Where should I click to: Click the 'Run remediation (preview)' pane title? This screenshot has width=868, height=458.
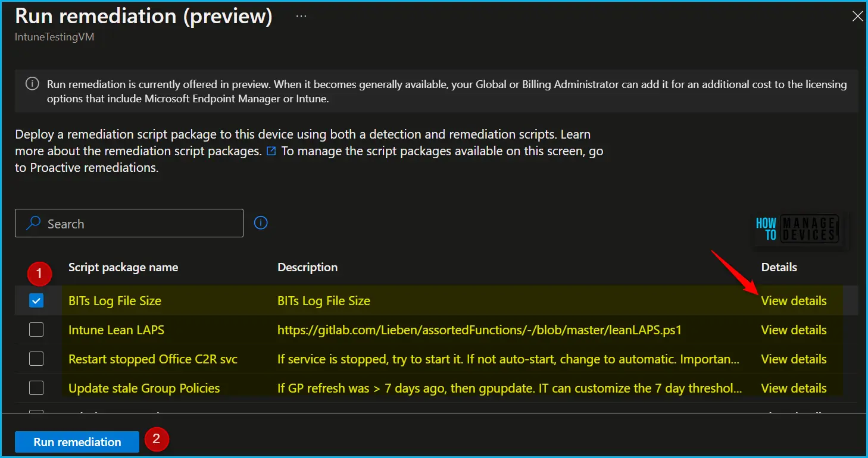(143, 16)
